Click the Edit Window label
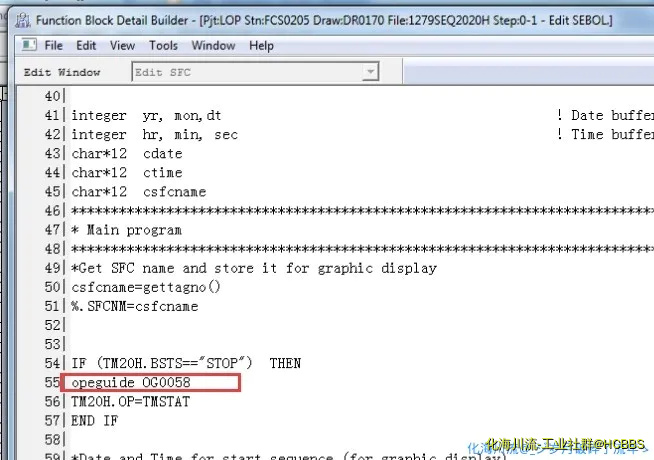Viewport: 654px width, 460px height. (x=62, y=72)
